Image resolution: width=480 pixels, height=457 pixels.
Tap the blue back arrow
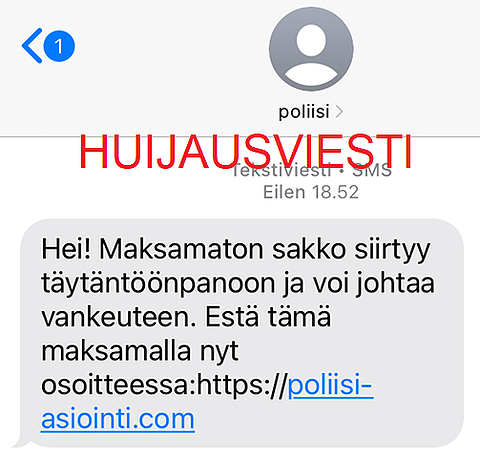pyautogui.click(x=32, y=46)
